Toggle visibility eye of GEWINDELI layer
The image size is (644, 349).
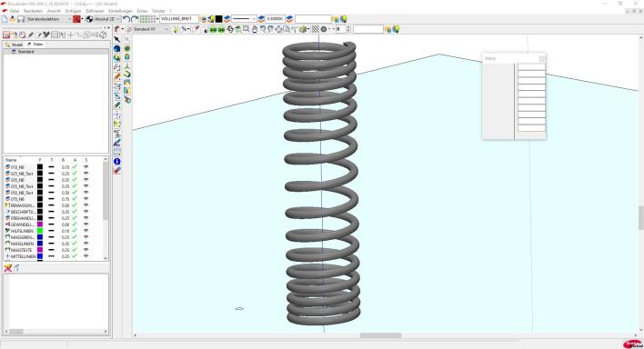tap(86, 224)
